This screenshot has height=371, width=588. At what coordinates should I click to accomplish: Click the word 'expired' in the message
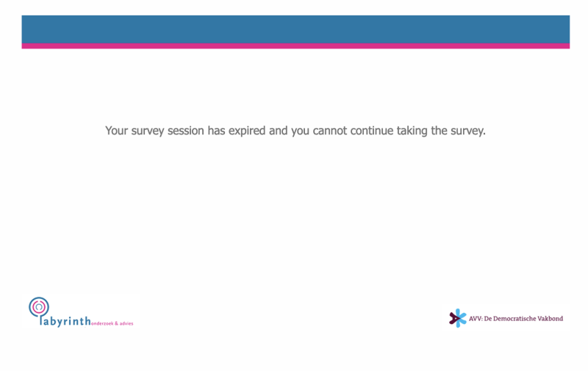pos(247,131)
